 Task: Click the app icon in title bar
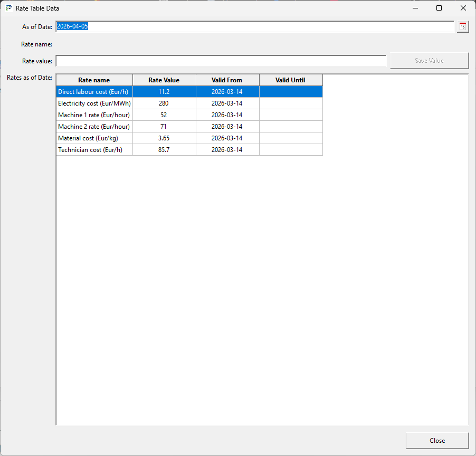pos(8,8)
